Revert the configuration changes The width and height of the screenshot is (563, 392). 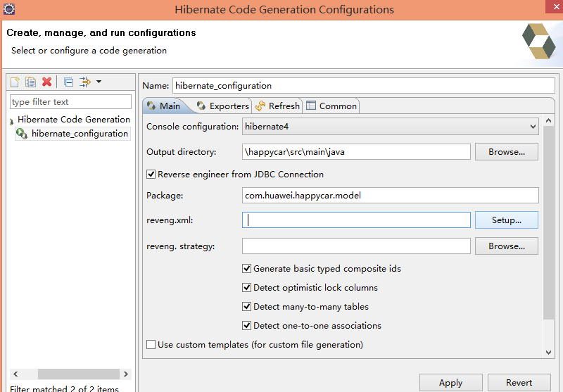point(519,383)
